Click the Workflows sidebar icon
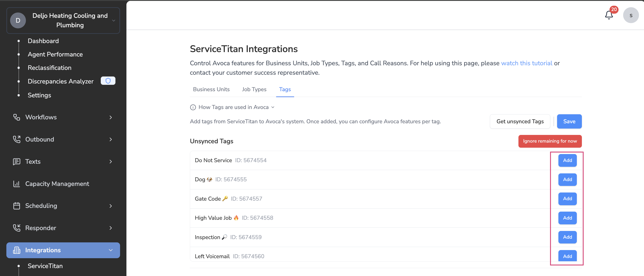Image resolution: width=644 pixels, height=276 pixels. 16,117
